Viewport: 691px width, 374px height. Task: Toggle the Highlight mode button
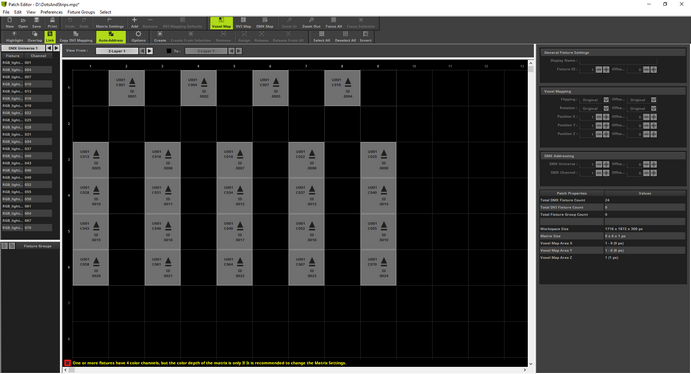15,37
